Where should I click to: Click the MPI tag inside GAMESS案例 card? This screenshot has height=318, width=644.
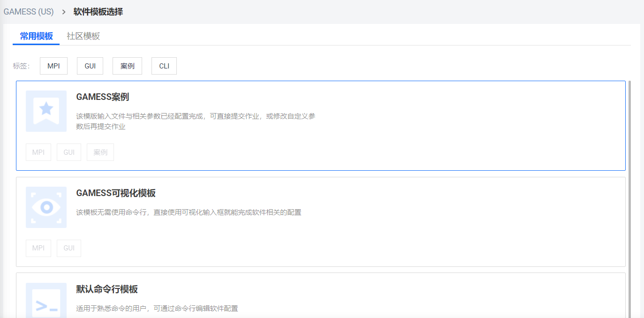(38, 152)
